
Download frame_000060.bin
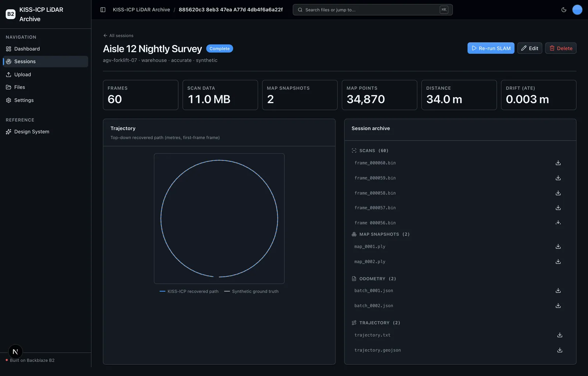558,163
